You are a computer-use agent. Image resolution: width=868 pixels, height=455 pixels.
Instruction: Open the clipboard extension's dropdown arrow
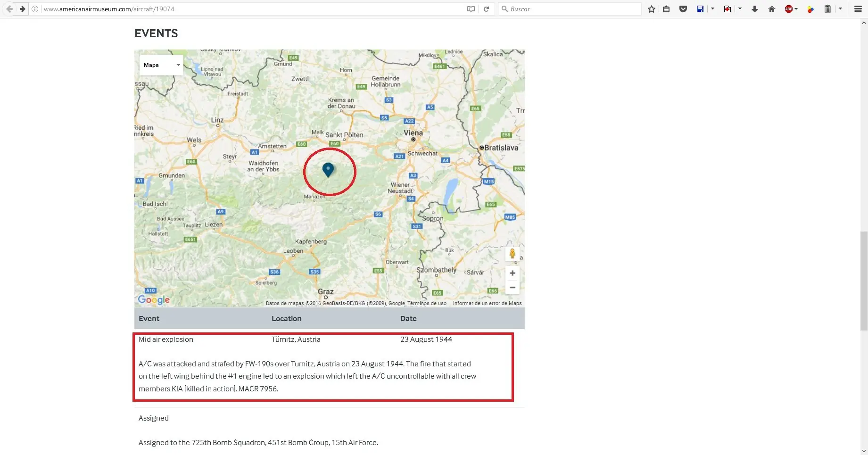(840, 9)
